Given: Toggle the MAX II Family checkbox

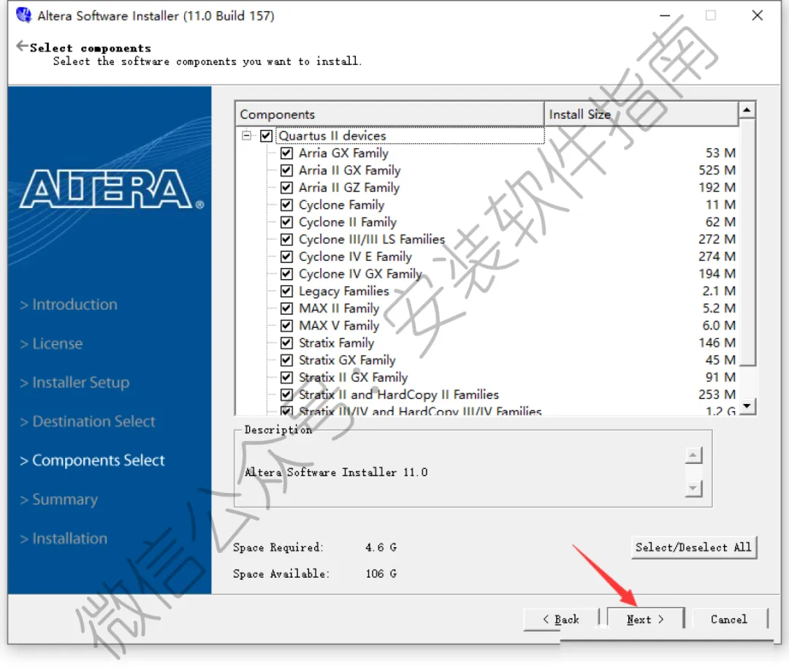Looking at the screenshot, I should 287,308.
